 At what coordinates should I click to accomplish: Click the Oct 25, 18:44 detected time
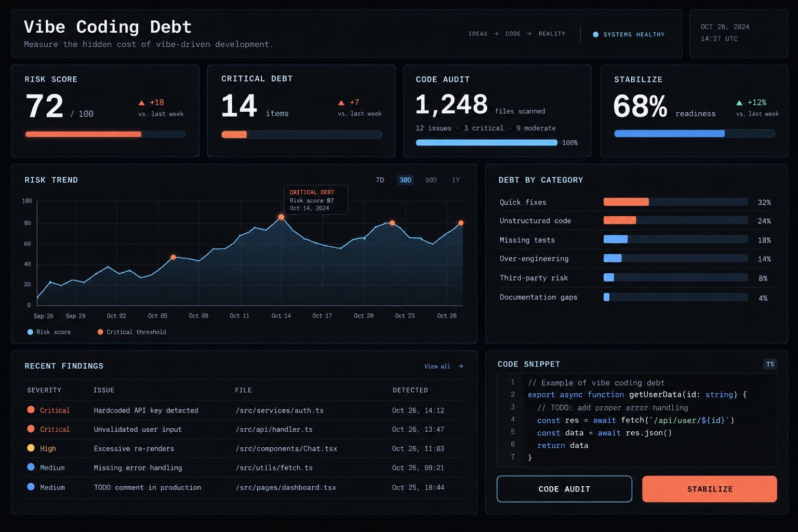click(x=418, y=488)
